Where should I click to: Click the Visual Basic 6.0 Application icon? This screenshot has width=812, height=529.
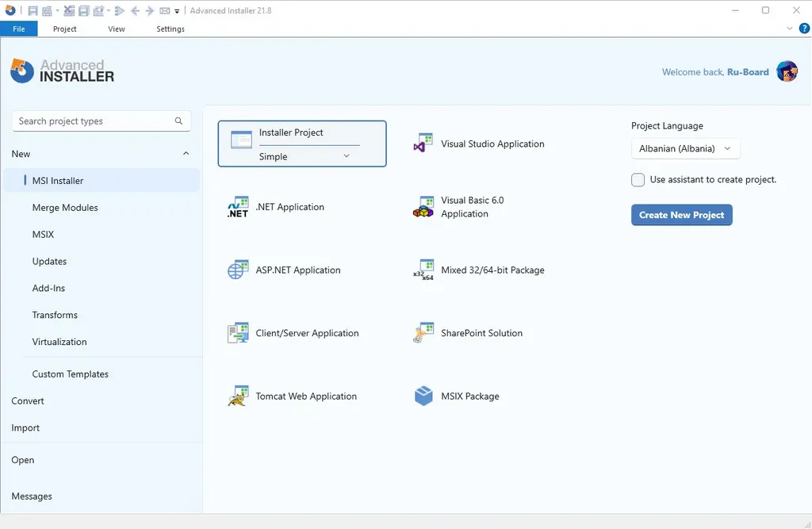pos(423,207)
